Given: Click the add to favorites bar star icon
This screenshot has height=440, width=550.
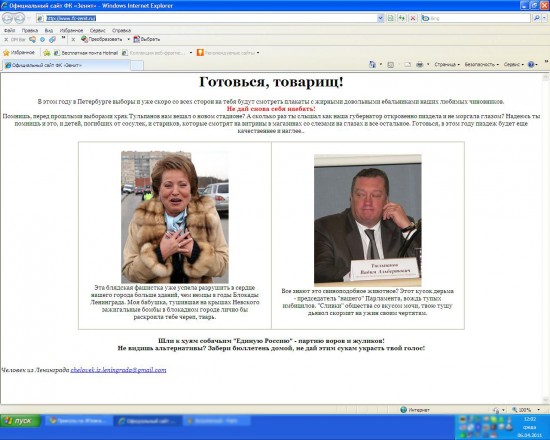Looking at the screenshot, I should pos(46,53).
